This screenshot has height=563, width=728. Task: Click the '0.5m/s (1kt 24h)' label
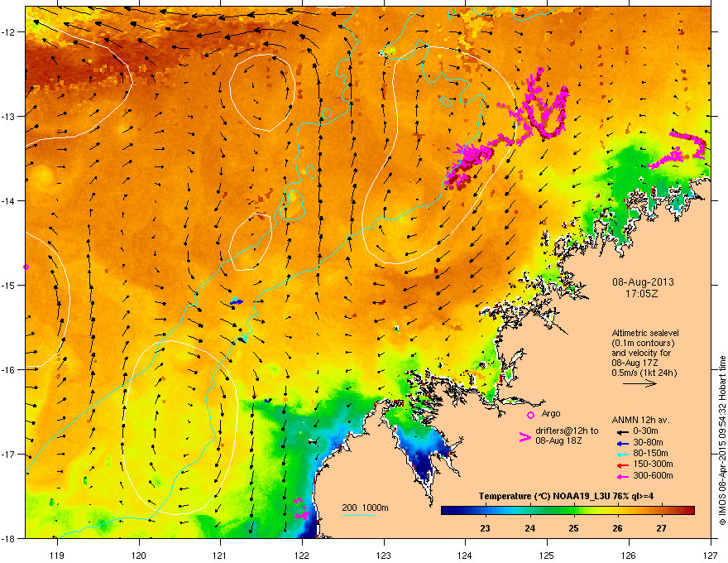pyautogui.click(x=644, y=373)
